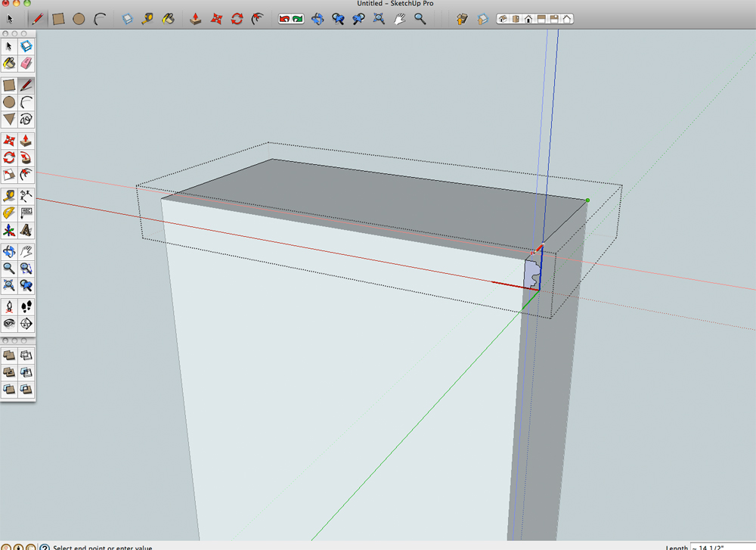The height and width of the screenshot is (550, 756).
Task: Select the Walk tool with footprints
Action: (x=26, y=306)
